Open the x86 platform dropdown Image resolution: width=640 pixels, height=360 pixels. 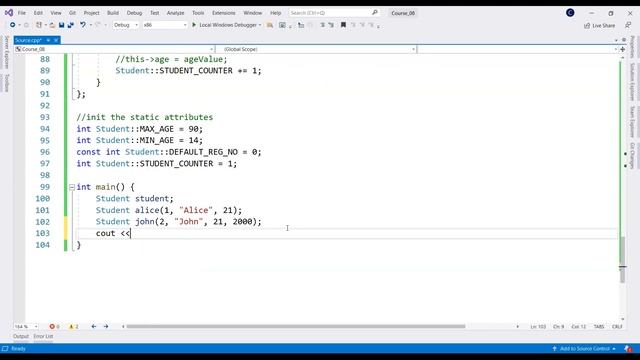(x=164, y=25)
